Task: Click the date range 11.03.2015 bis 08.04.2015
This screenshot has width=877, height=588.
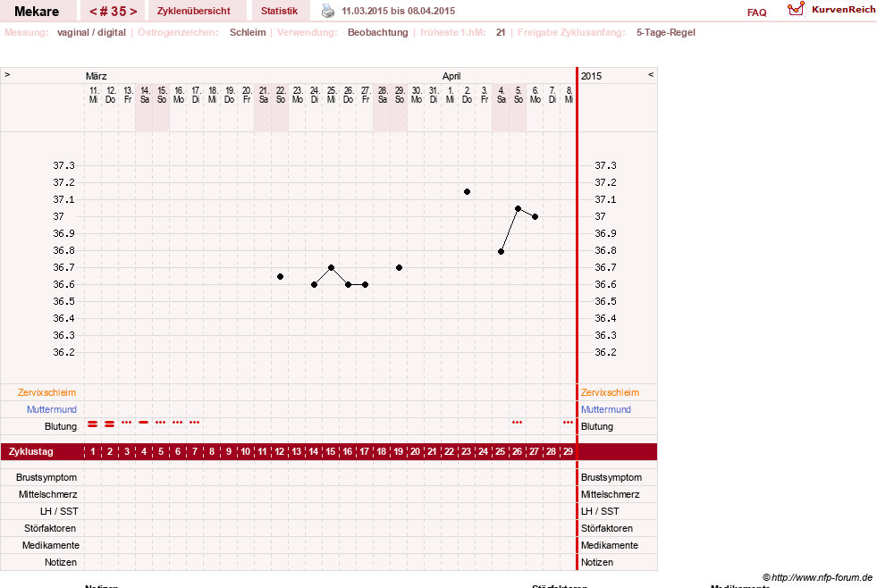Action: pos(398,11)
